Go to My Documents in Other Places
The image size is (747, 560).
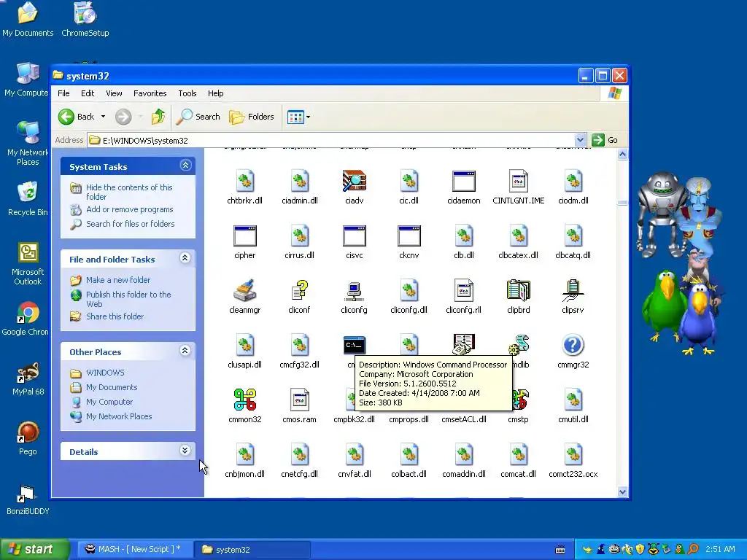(112, 388)
